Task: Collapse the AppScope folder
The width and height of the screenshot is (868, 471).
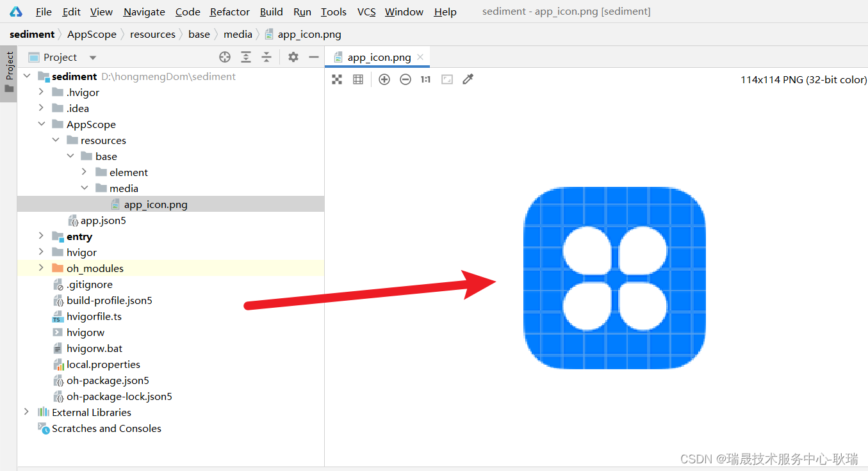Action: point(42,124)
